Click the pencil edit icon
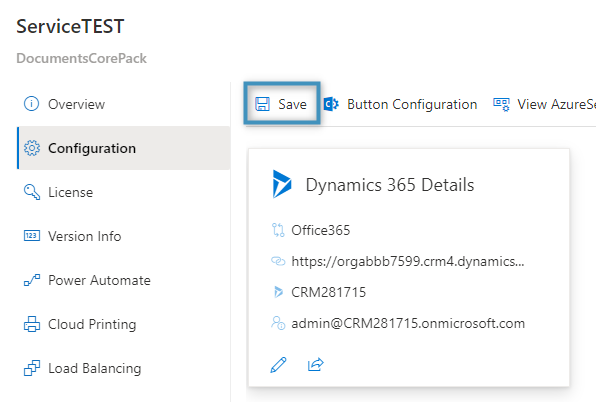The width and height of the screenshot is (596, 402). [x=278, y=365]
